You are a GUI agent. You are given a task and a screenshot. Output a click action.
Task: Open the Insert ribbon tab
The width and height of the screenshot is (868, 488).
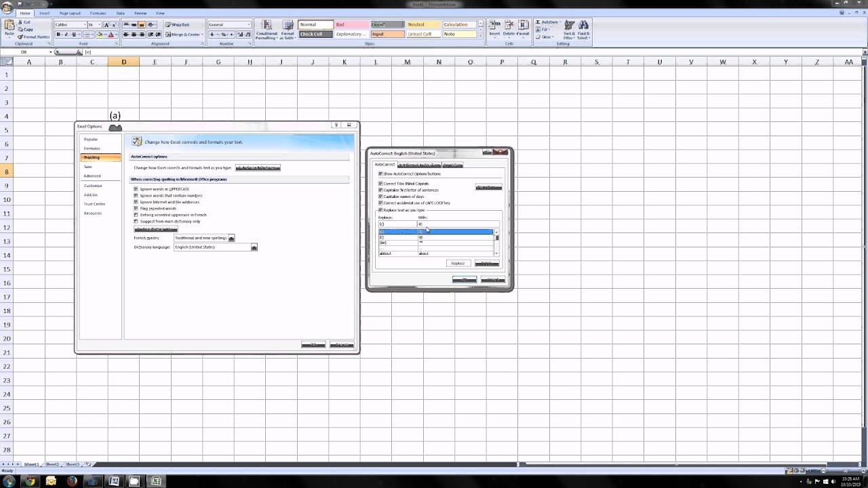(44, 13)
